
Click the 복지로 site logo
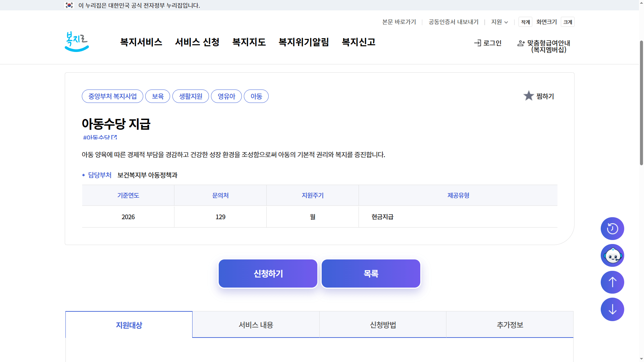click(x=76, y=41)
